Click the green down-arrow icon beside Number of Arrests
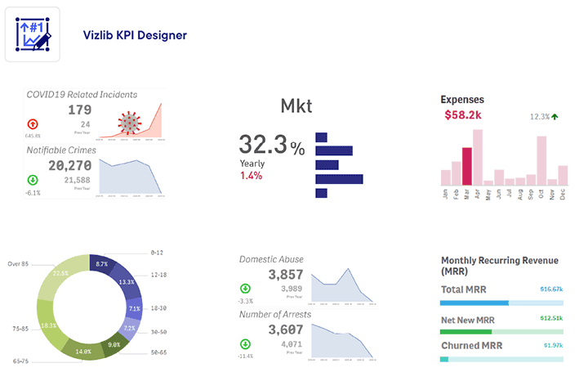This screenshot has width=588, height=381. pos(245,344)
